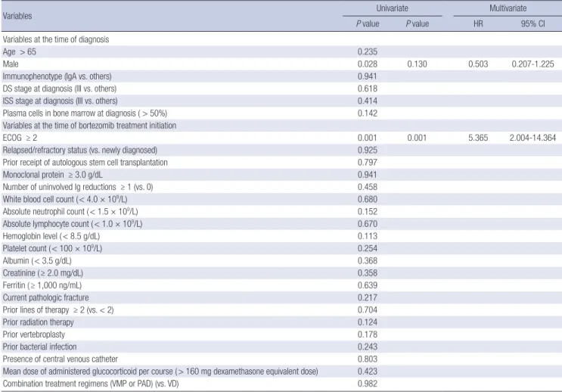Click 'Number of uninvolved Ig reductions' label
This screenshot has width=562, height=392.
[x=77, y=187]
